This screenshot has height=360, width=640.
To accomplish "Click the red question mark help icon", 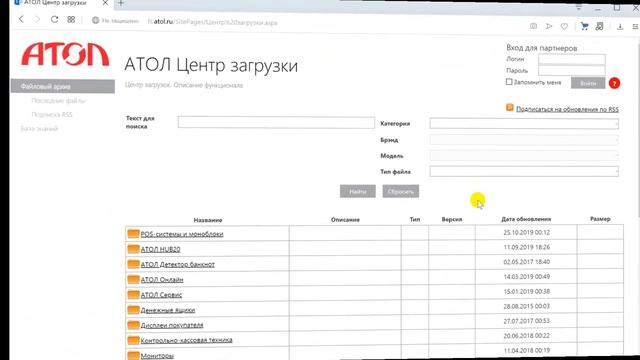I will [x=614, y=83].
